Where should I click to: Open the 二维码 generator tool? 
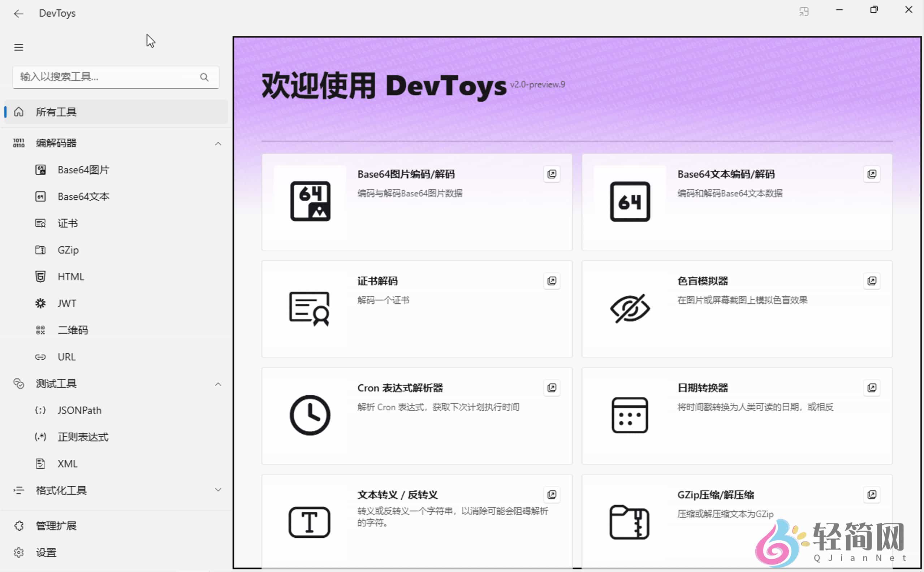tap(73, 329)
